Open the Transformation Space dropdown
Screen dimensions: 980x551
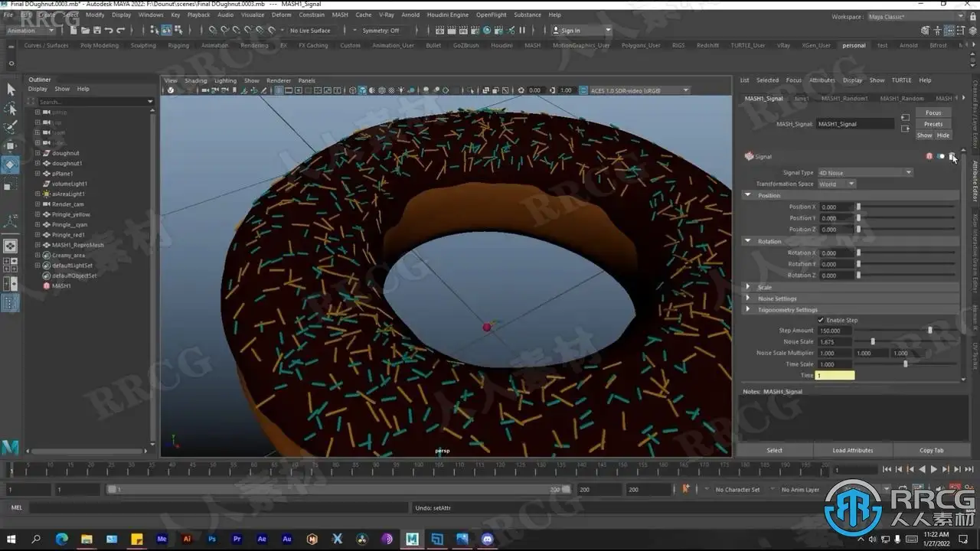pyautogui.click(x=836, y=184)
